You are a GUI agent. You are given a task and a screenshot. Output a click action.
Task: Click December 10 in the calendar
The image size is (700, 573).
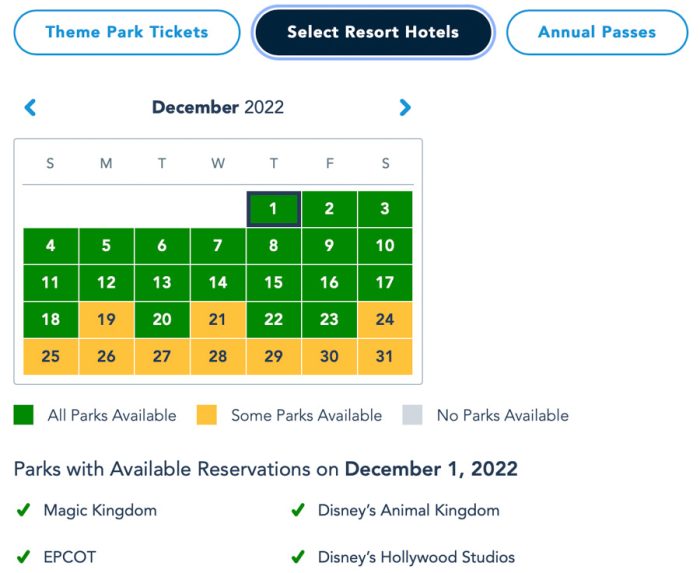coord(385,246)
